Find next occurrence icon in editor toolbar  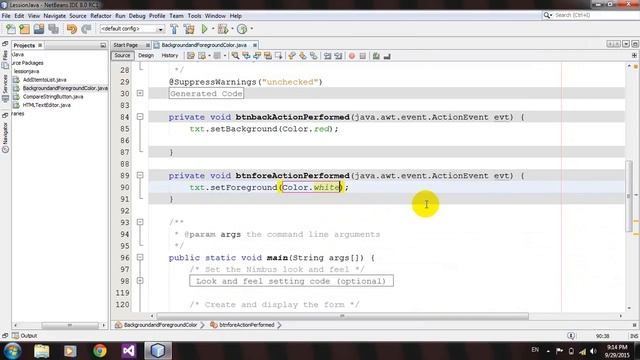(257, 56)
